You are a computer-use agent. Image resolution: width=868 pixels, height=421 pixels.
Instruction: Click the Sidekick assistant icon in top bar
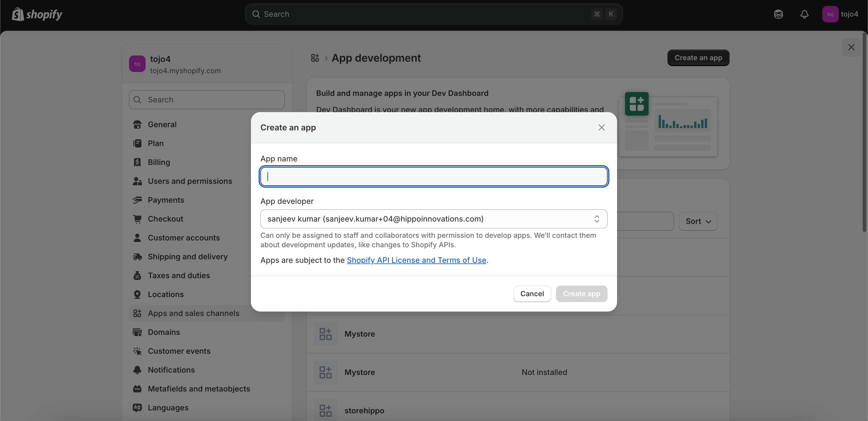[778, 14]
